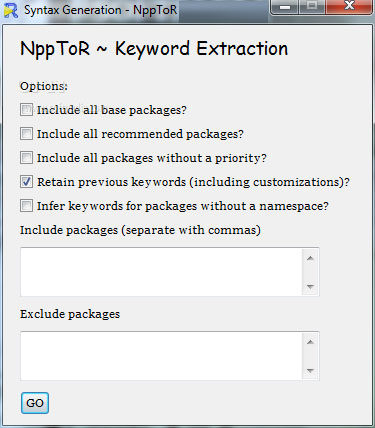
Task: Click inside the Exclude packages text area
Action: [161, 356]
